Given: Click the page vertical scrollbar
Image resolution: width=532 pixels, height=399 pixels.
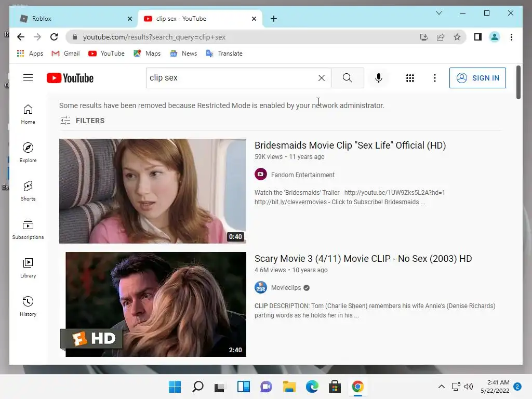Looking at the screenshot, I should click(x=518, y=83).
